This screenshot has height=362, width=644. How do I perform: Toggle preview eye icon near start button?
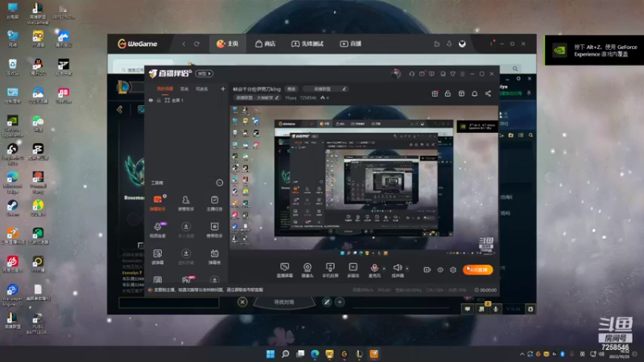click(440, 269)
